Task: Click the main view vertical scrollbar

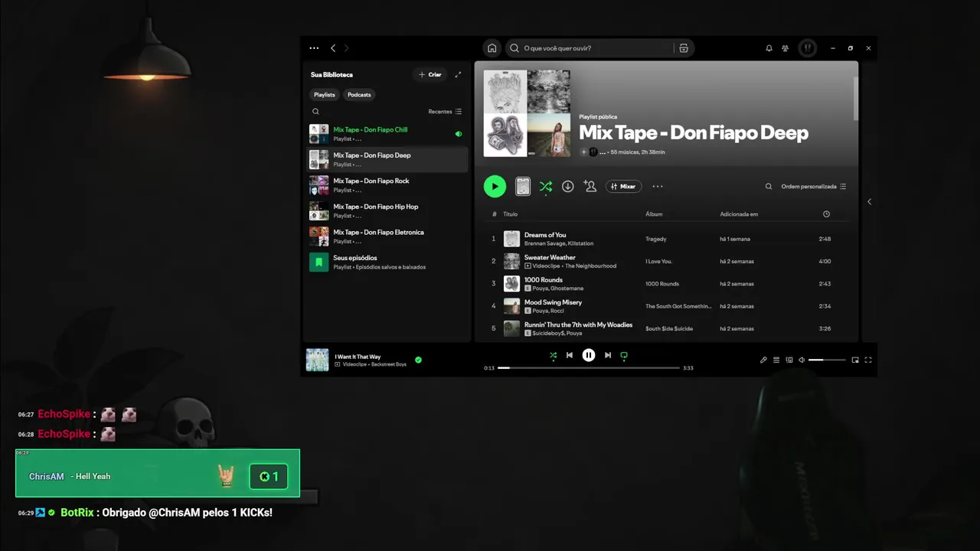Action: click(x=855, y=98)
